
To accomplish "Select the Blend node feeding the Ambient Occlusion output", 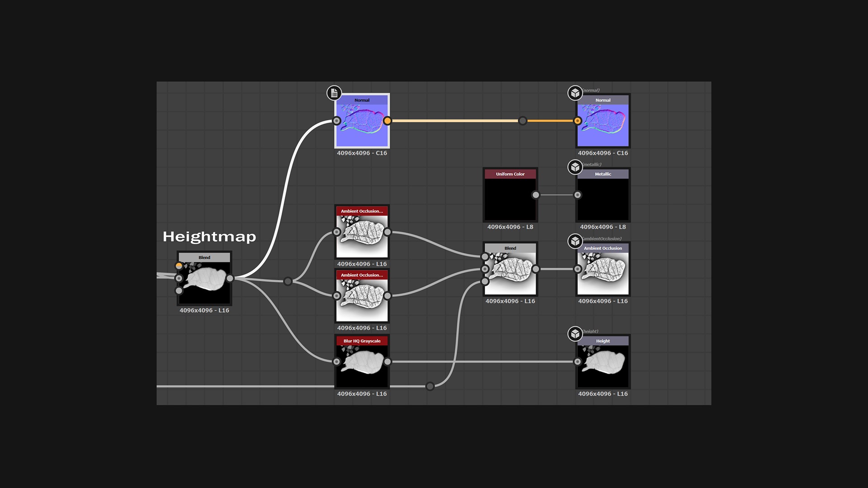I will (x=510, y=273).
